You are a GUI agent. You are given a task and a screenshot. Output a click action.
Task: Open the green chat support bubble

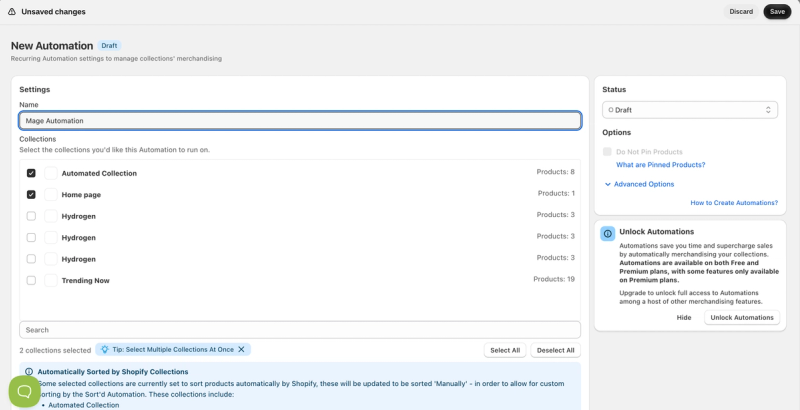pos(24,391)
